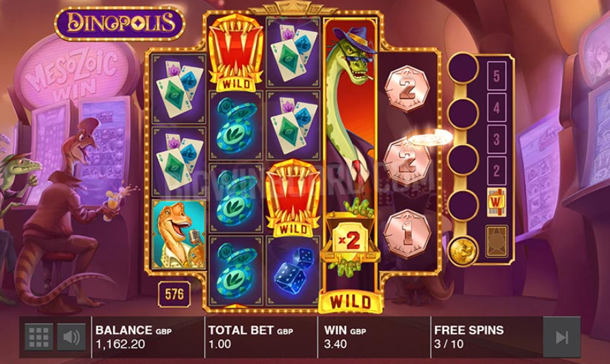Select the top red WILD symbol

tap(236, 52)
